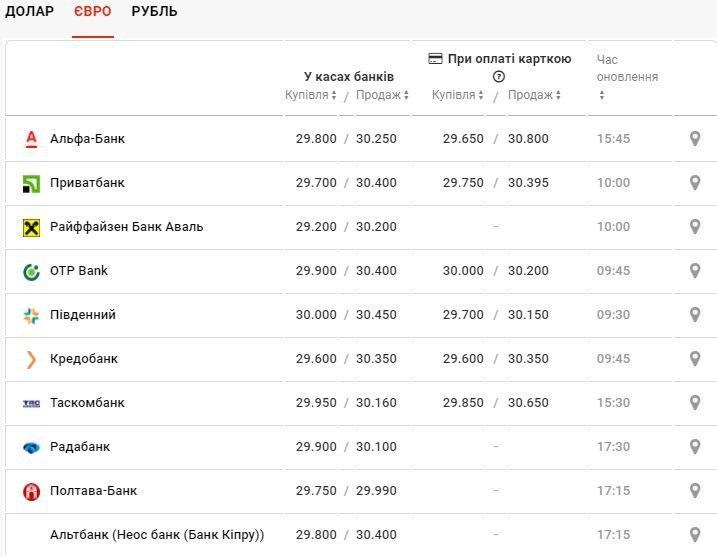
Task: Open map pin for Альфа-Банк row
Action: (695, 139)
